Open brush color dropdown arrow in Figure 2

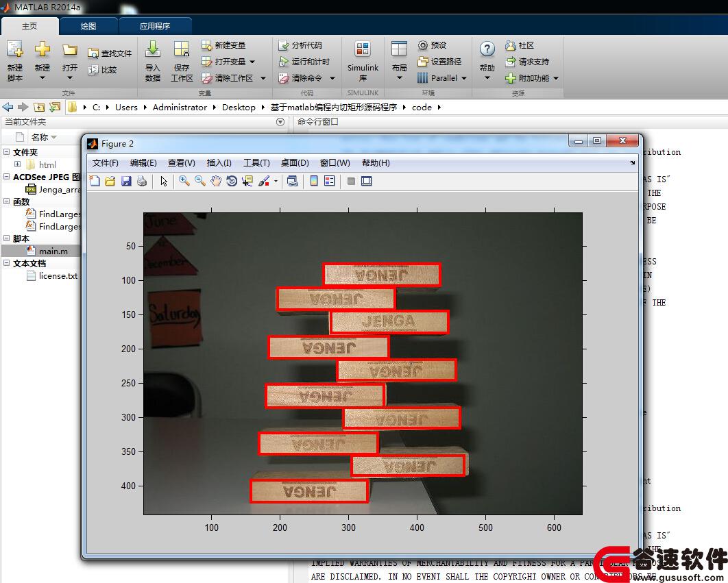pos(276,182)
